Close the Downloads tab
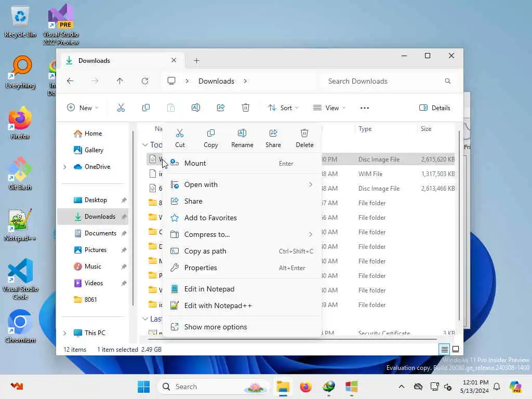The height and width of the screenshot is (399, 532). click(x=174, y=60)
